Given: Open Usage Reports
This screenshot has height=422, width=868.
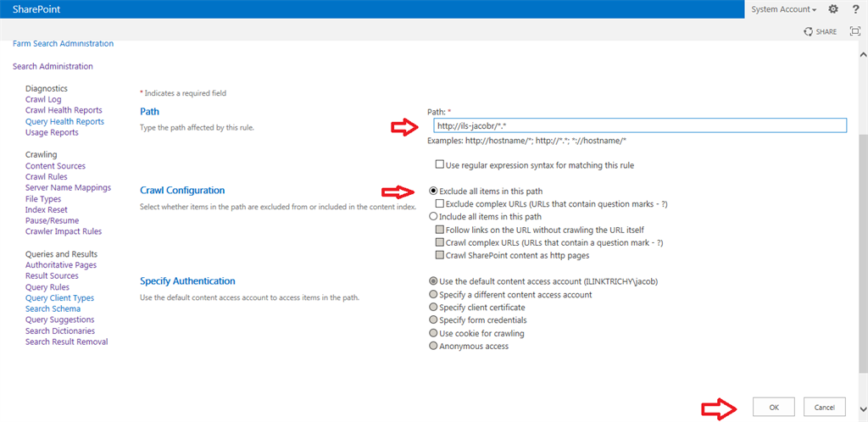Looking at the screenshot, I should [x=52, y=133].
